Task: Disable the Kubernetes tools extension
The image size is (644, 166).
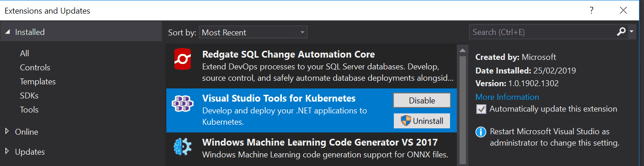Action: (x=422, y=100)
